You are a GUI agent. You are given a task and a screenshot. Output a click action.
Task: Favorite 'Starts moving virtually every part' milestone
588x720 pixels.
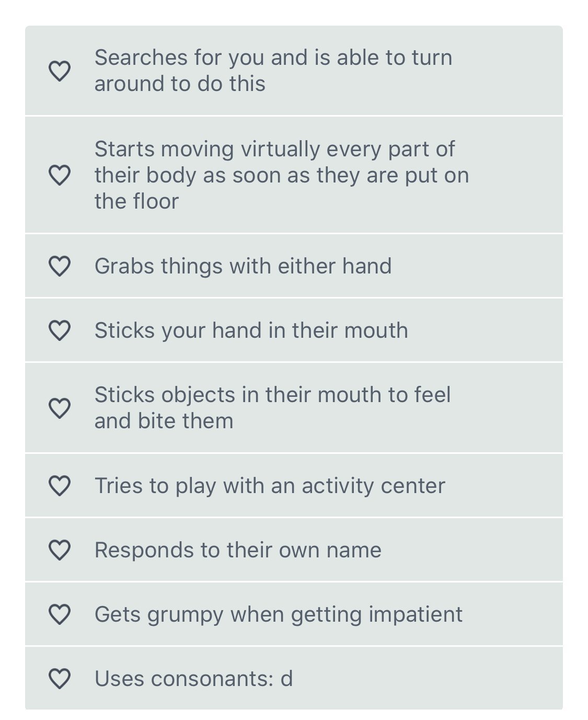point(59,175)
